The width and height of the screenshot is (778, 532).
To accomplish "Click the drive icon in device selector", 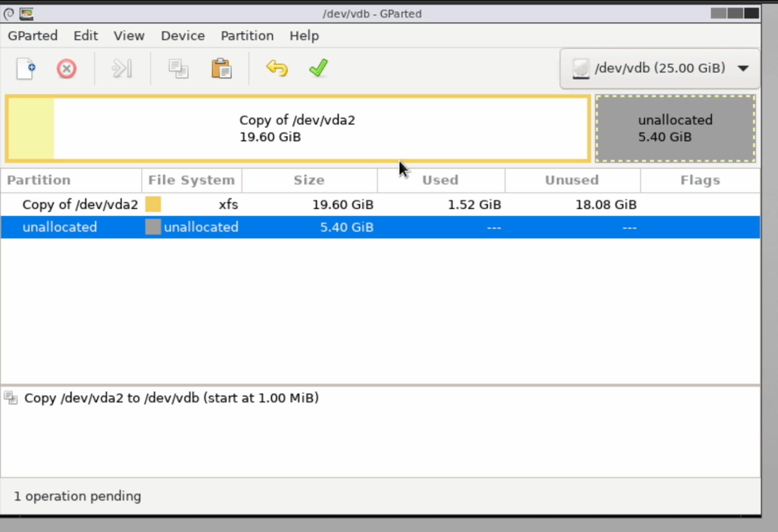I will pos(581,69).
